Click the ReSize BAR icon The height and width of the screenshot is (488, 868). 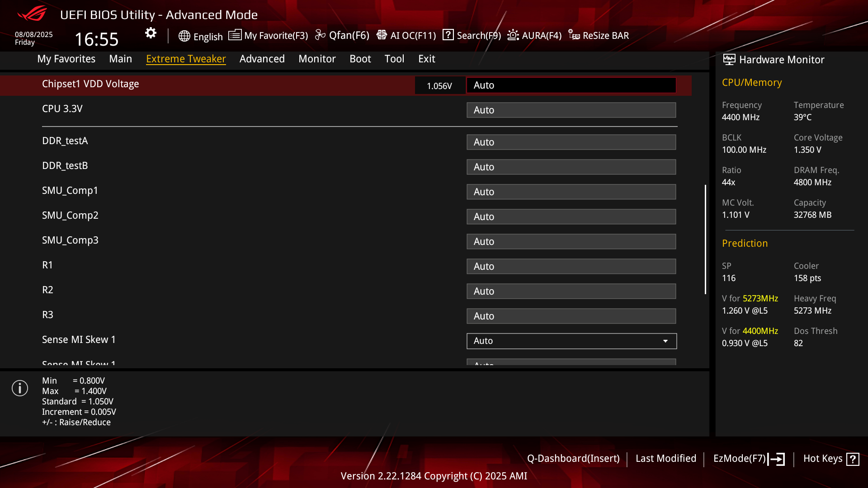tap(574, 35)
